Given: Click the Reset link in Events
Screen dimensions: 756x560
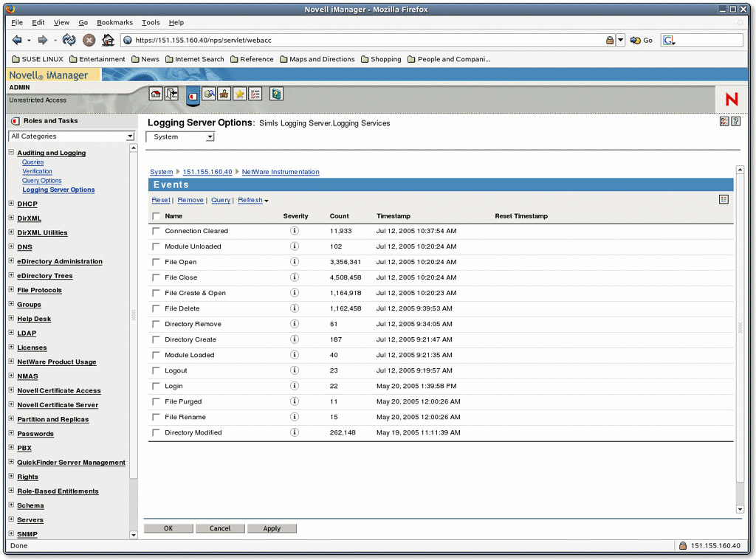Looking at the screenshot, I should click(x=160, y=200).
